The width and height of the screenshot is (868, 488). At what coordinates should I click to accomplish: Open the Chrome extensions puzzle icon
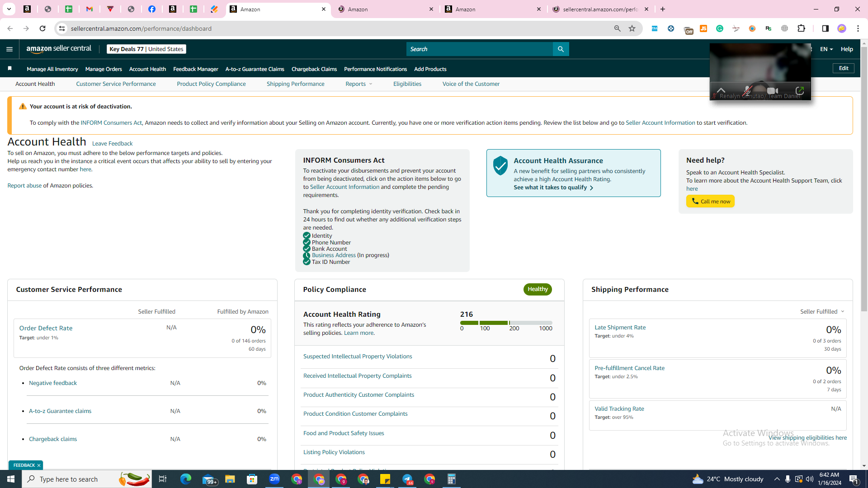802,28
